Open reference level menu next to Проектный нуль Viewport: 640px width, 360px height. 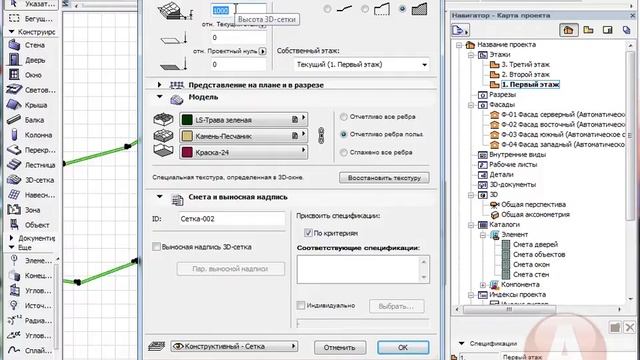pos(262,51)
